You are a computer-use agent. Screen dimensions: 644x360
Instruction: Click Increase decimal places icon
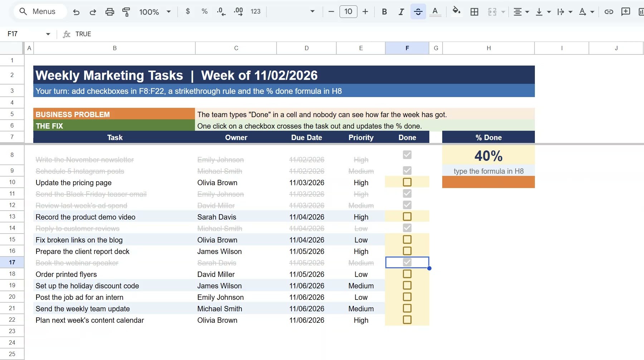[x=238, y=11]
